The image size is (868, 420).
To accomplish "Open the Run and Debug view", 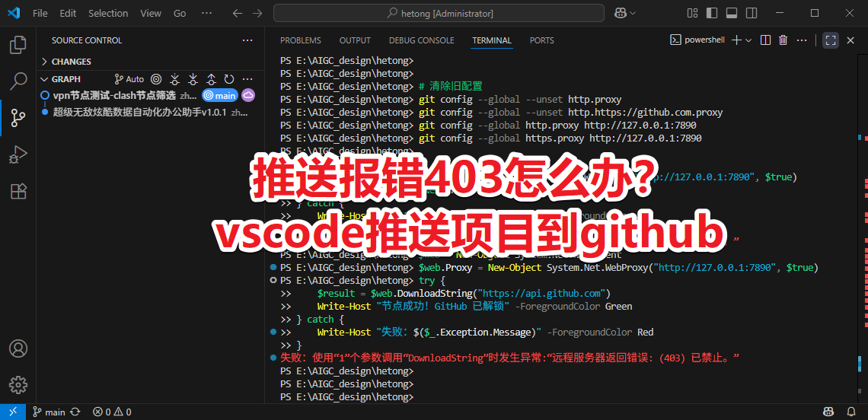I will tap(18, 154).
